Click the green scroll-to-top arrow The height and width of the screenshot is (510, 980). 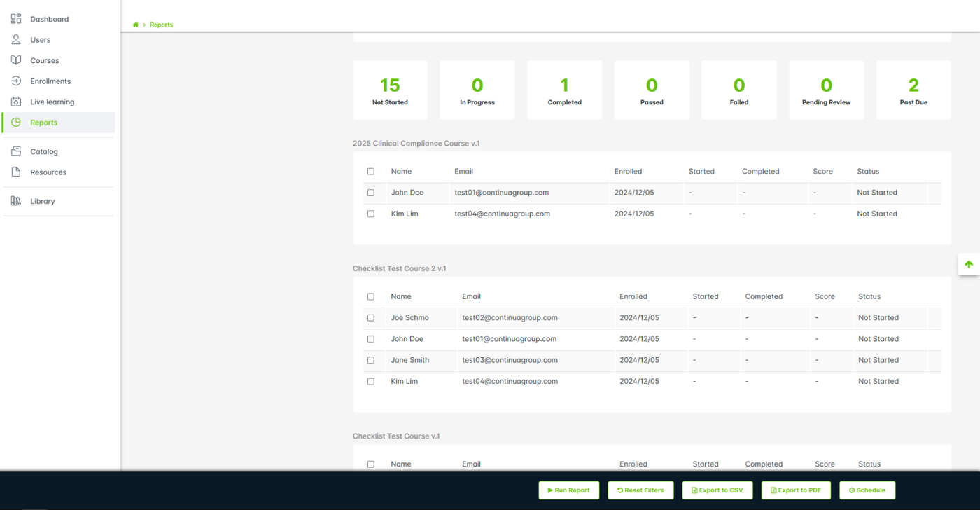[x=969, y=264]
